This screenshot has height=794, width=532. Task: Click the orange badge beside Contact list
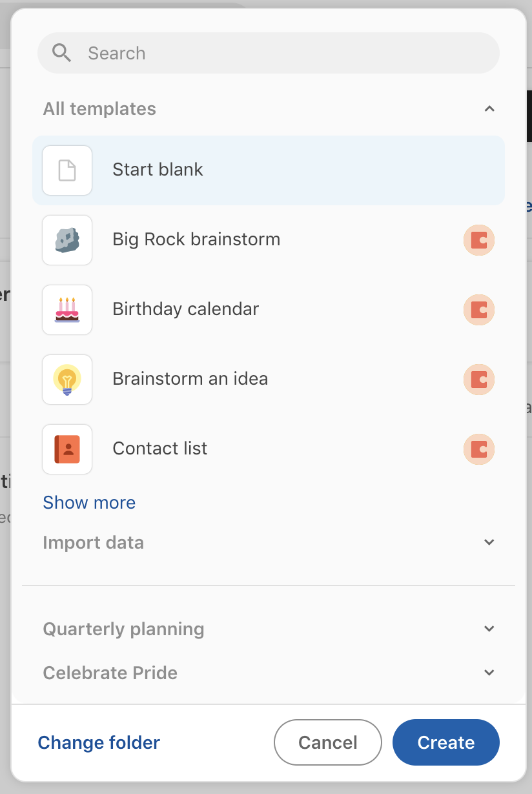[479, 449]
